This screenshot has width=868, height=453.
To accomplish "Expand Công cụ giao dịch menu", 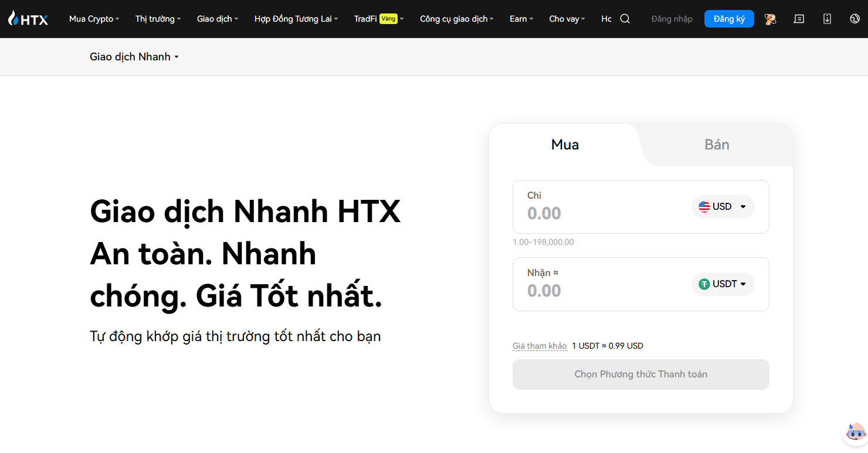I will [457, 19].
